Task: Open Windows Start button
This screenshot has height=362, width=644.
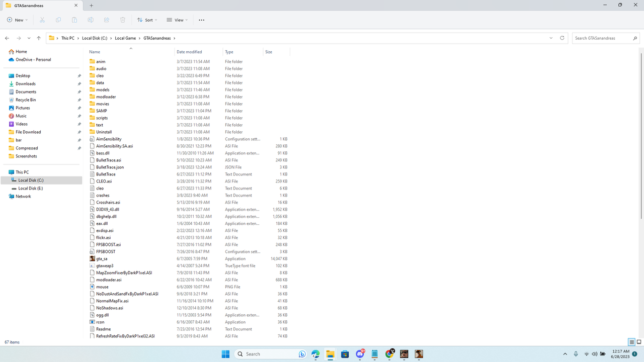Action: coord(225,354)
